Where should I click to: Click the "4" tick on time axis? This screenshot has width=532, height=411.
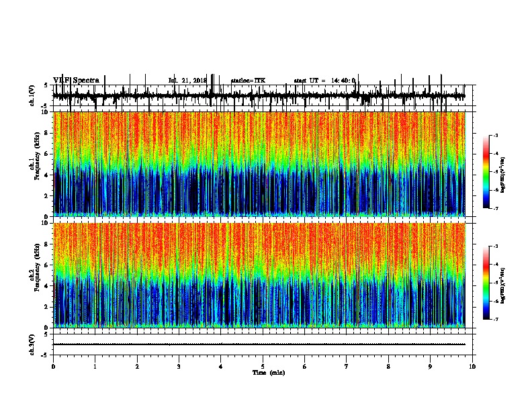point(221,366)
